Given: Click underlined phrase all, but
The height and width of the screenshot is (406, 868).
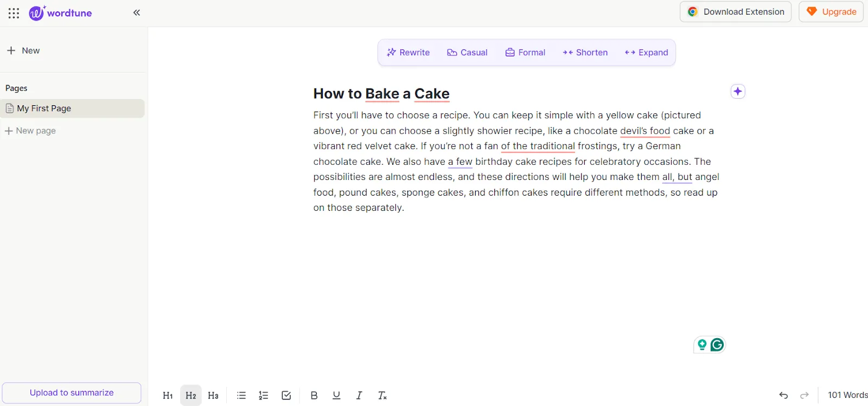Looking at the screenshot, I should pos(677,177).
